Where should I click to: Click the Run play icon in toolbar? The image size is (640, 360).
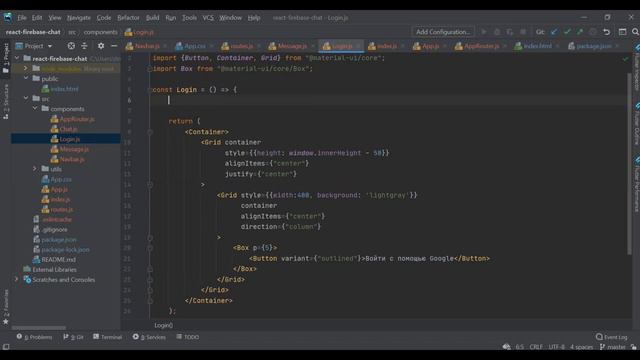tap(484, 32)
